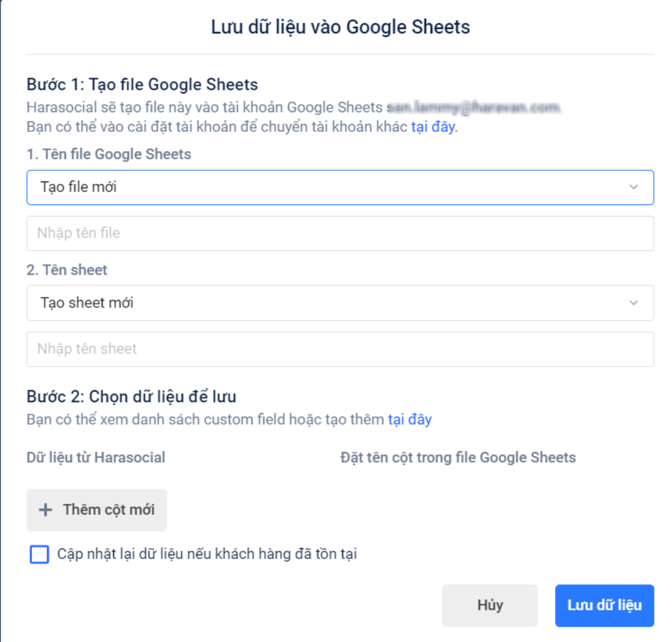Focus the Nhập tên sheet input
Image resolution: width=672 pixels, height=642 pixels.
[x=340, y=349]
